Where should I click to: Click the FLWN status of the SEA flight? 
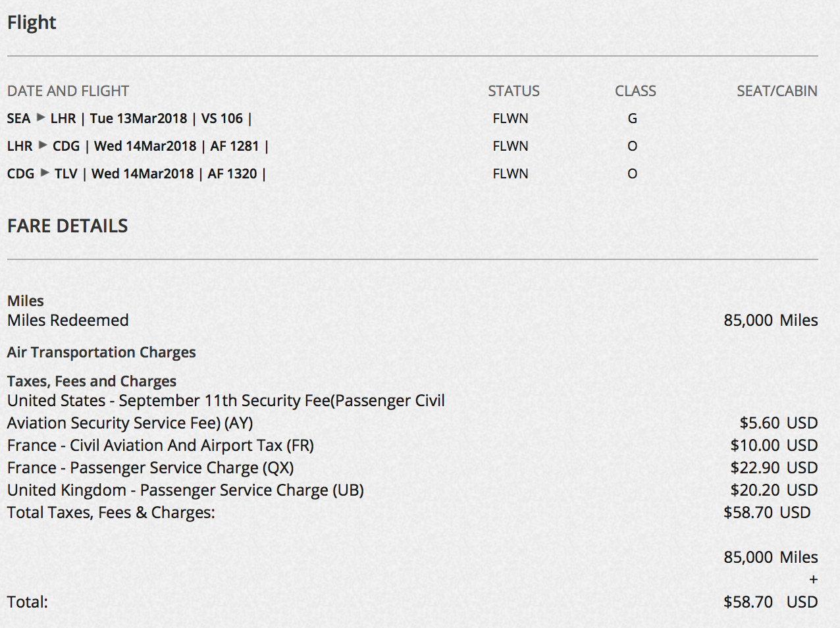[510, 118]
